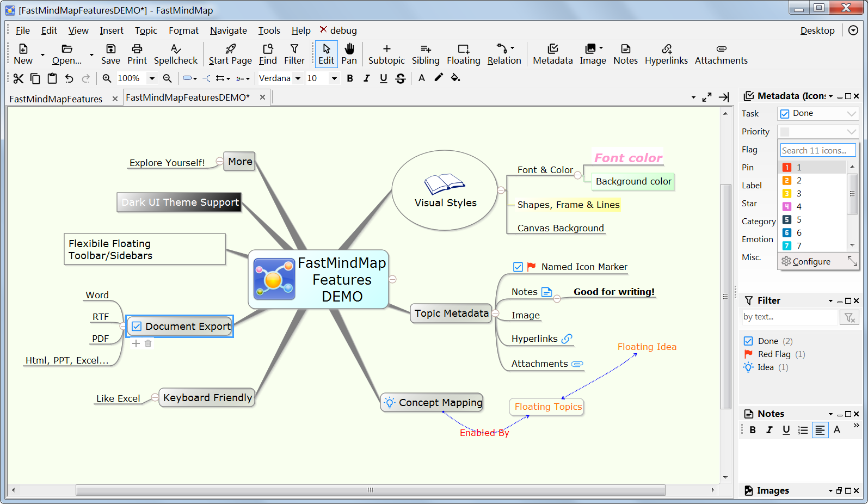Viewport: 868px width, 504px height.
Task: Activate Edit mode
Action: (x=327, y=54)
